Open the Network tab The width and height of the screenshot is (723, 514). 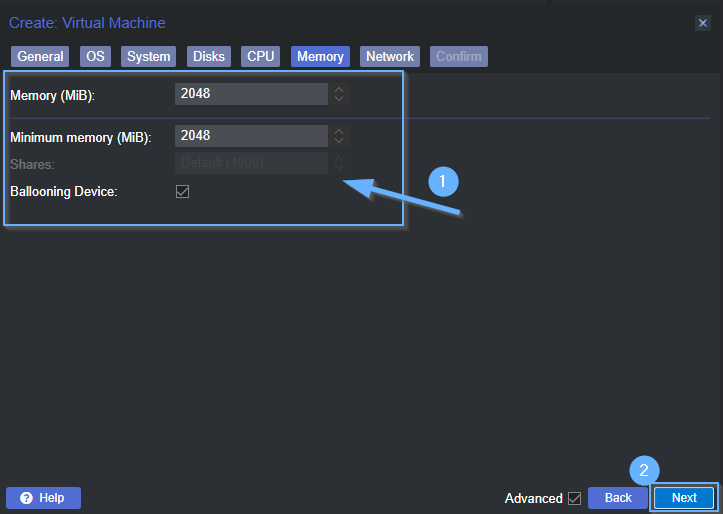pos(390,57)
